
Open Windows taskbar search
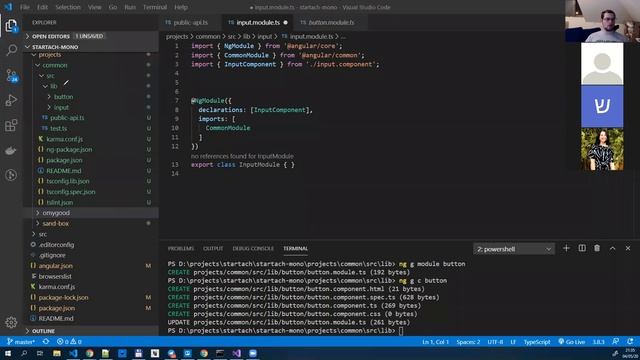[24, 353]
